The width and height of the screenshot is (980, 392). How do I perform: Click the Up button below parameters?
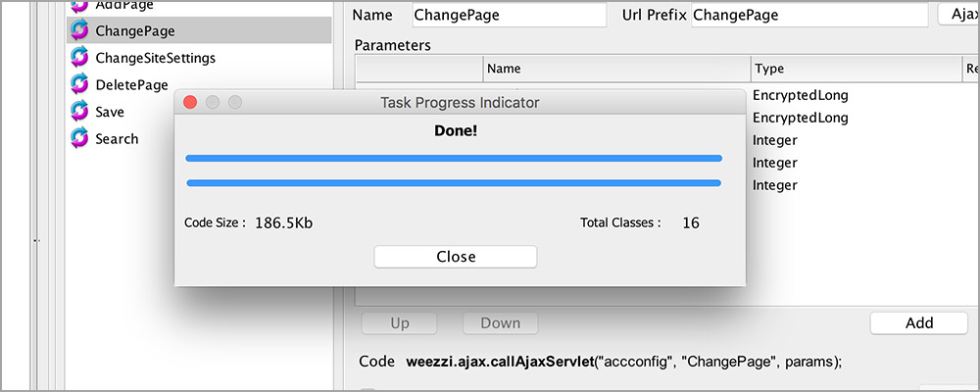(x=400, y=322)
